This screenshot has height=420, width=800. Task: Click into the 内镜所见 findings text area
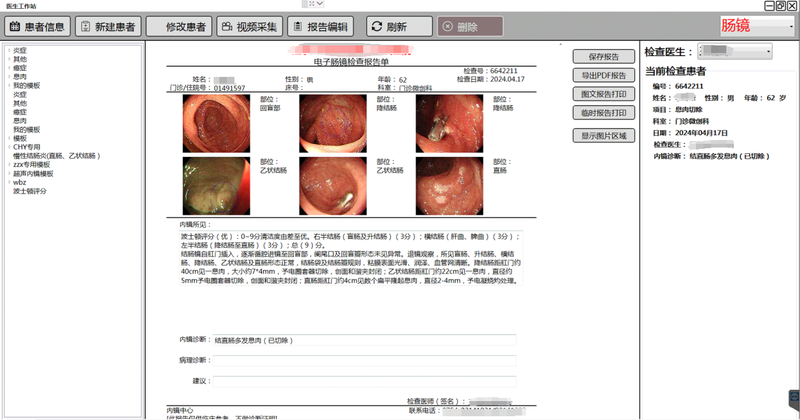(351, 258)
